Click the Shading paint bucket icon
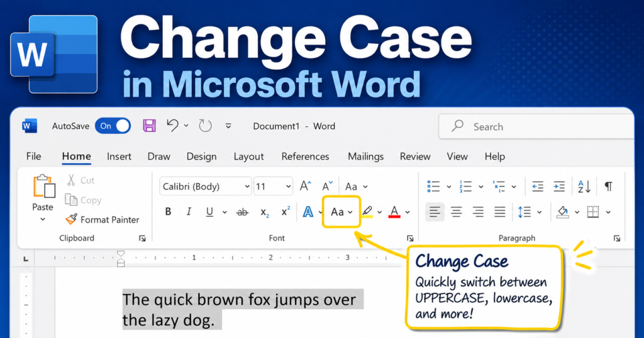 click(x=563, y=212)
